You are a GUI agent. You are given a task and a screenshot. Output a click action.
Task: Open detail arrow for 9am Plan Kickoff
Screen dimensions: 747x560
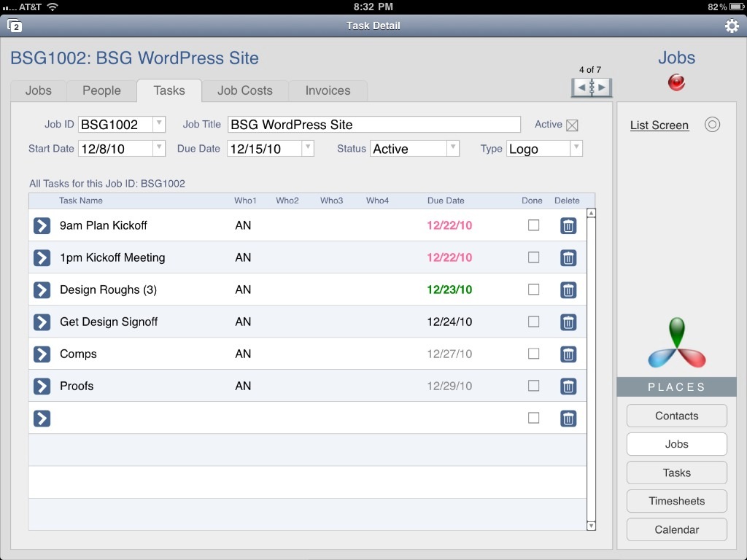[42, 225]
